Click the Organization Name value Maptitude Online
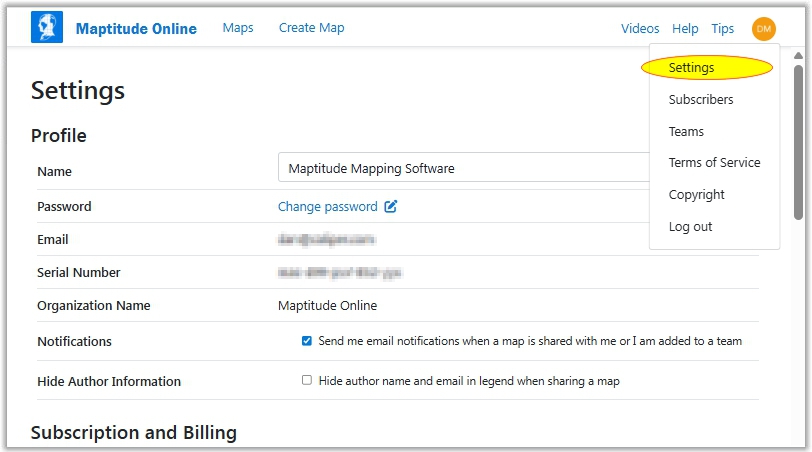Screen dimensions: 812x452 [x=327, y=305]
